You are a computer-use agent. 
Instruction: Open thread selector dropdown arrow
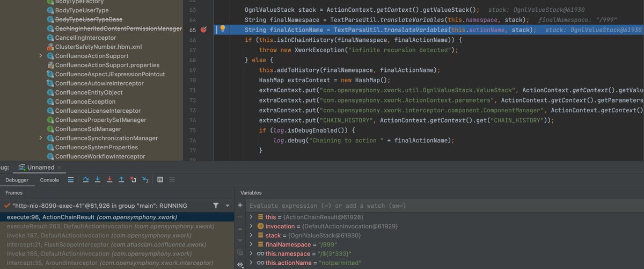click(228, 206)
